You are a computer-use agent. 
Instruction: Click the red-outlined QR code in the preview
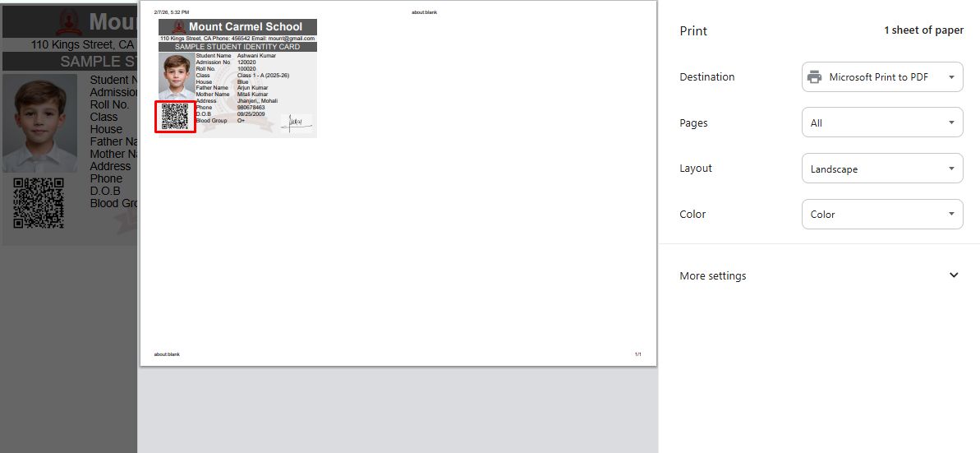175,117
